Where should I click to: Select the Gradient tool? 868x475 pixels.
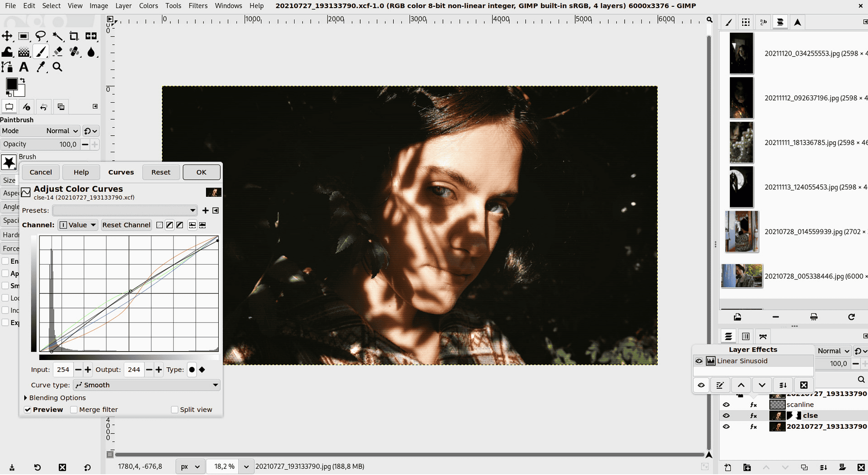tap(24, 52)
